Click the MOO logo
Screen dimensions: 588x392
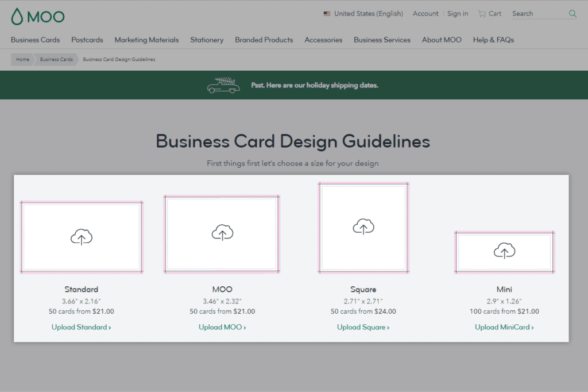tap(38, 17)
